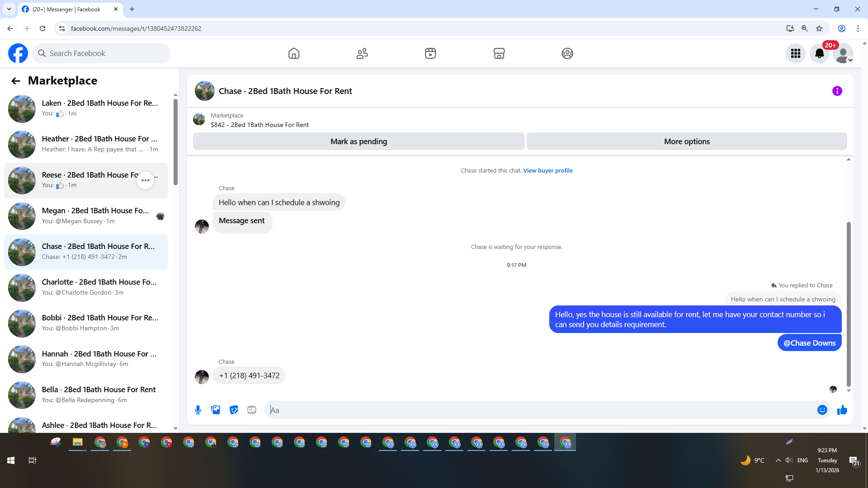Viewport: 868px width, 488px height.
Task: Open the GIF picker
Action: pos(252,410)
